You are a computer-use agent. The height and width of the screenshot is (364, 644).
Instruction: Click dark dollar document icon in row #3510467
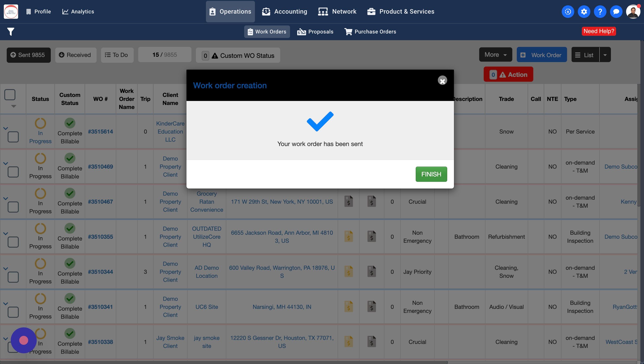(x=371, y=201)
